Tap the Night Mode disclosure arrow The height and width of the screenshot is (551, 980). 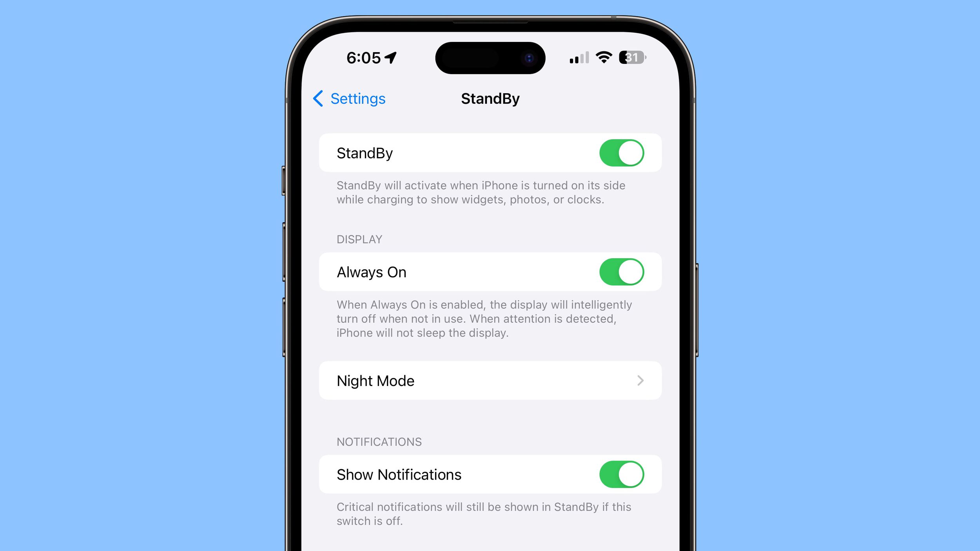point(640,381)
